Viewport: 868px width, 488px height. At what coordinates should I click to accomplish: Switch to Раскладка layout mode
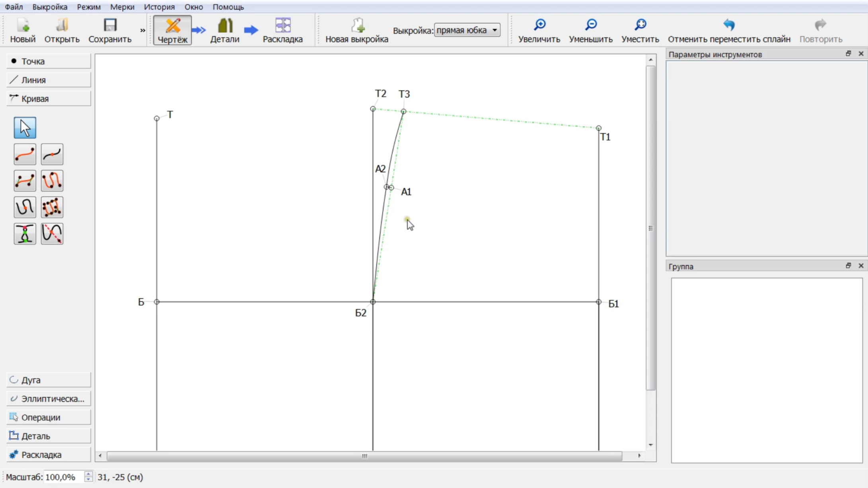pos(282,30)
